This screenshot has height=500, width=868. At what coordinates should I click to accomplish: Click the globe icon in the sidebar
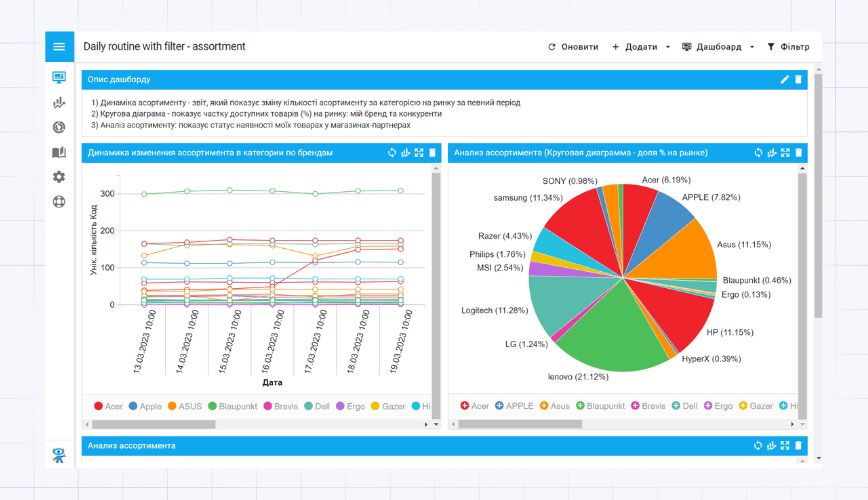coord(59,202)
